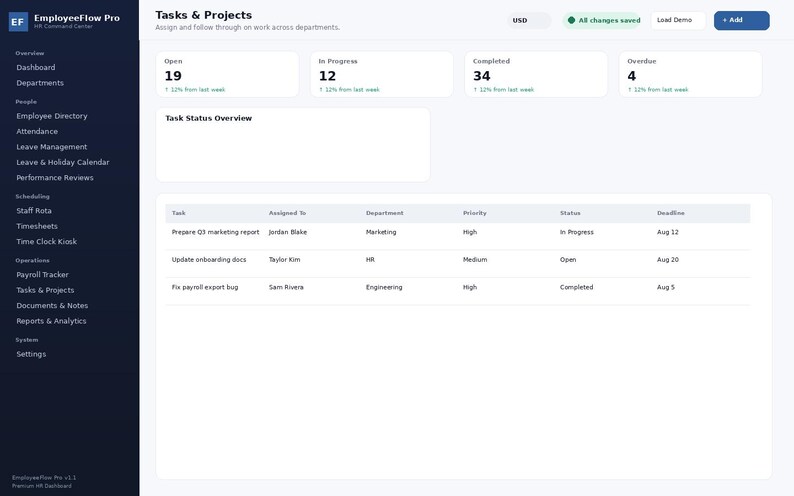Viewport: 794px width, 496px height.
Task: Navigate to Timesheets
Action: coord(37,226)
